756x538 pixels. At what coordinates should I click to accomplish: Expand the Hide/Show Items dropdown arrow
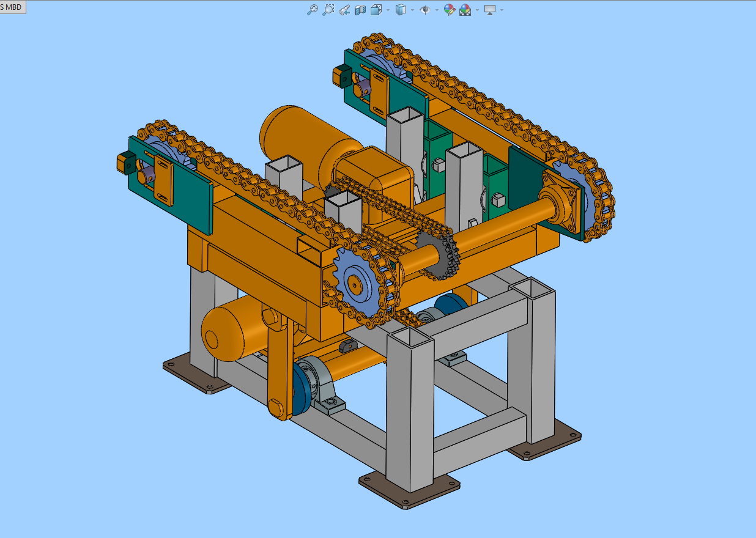(x=437, y=10)
